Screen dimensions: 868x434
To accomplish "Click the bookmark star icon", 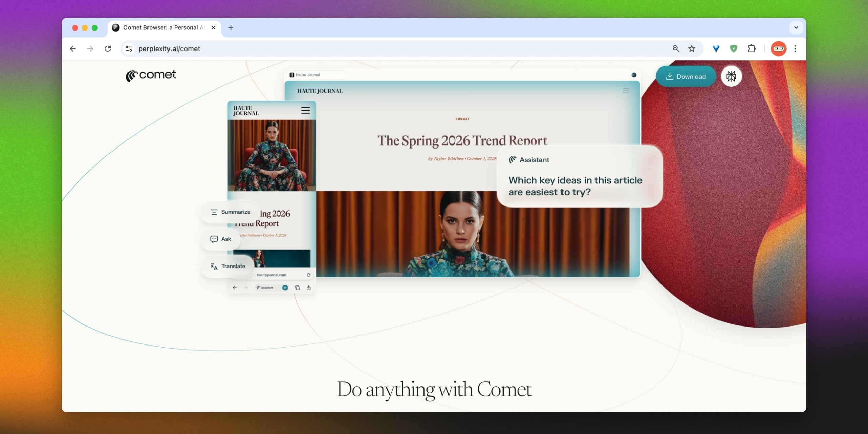I will (692, 49).
